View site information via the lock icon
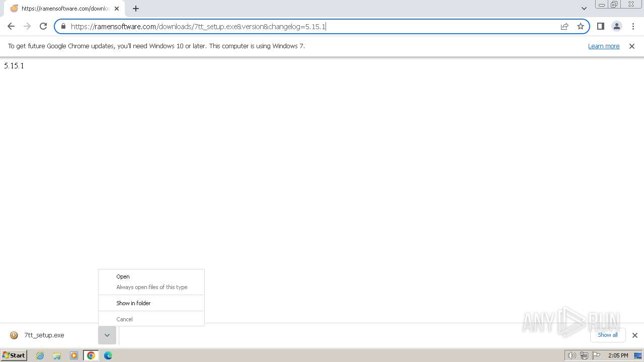This screenshot has height=362, width=644. click(x=63, y=26)
